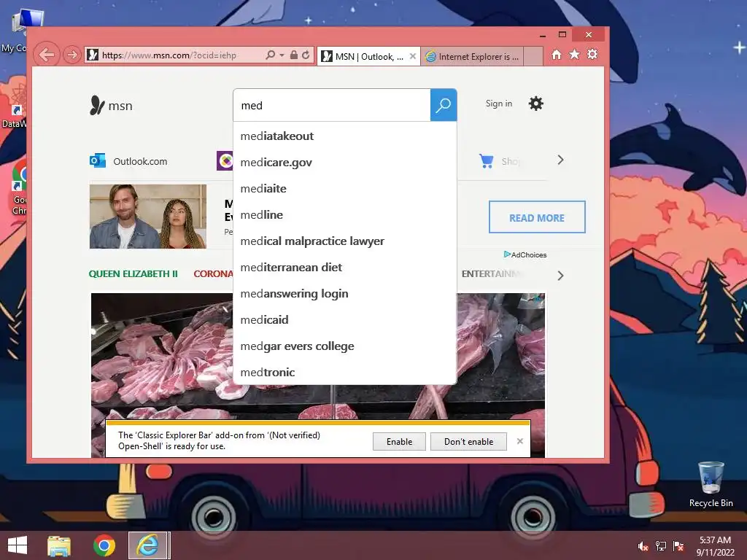Launch File Explorer from the taskbar
The width and height of the screenshot is (747, 560).
(x=59, y=545)
